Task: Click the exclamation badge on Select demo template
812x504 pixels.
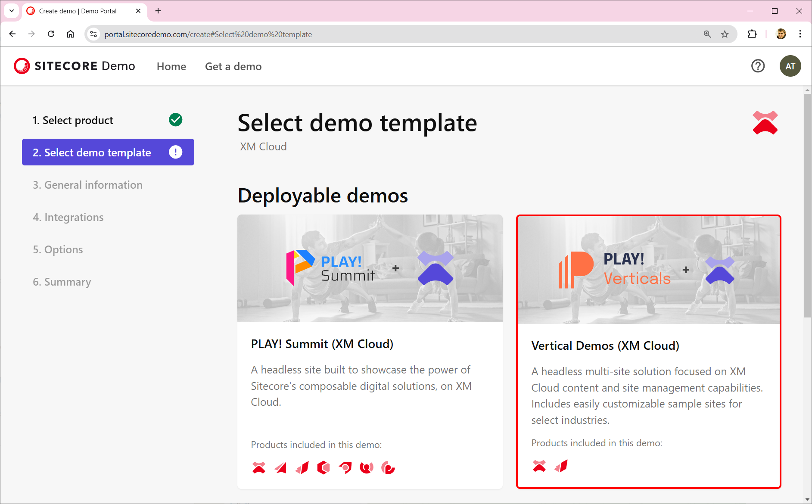Action: pyautogui.click(x=175, y=152)
